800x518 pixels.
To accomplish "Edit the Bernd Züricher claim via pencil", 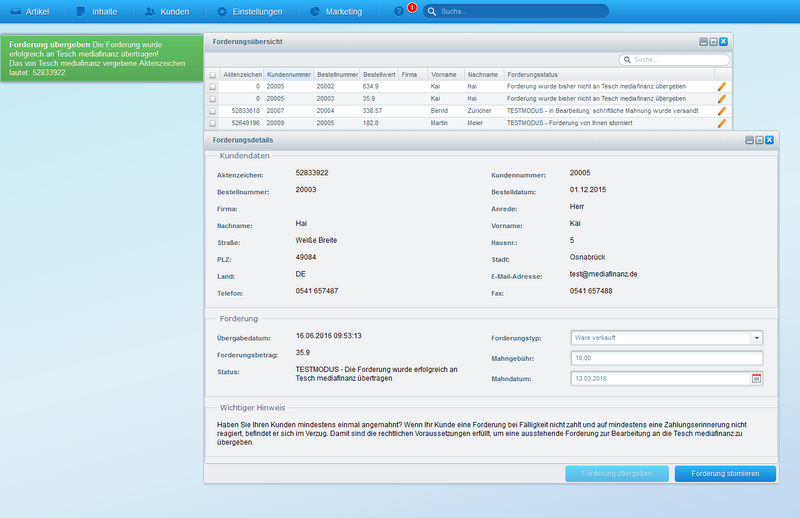I will tap(721, 111).
